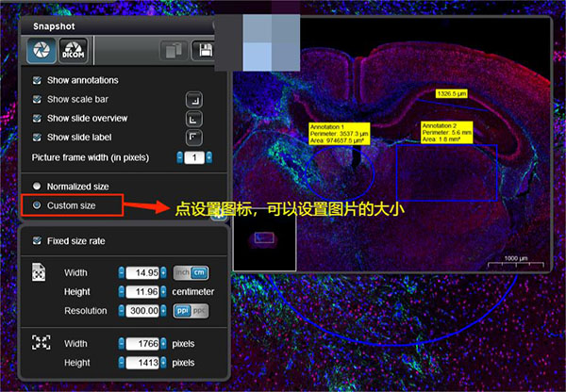Disable Fixed size rate checkbox
The height and width of the screenshot is (392, 566).
pyautogui.click(x=37, y=240)
